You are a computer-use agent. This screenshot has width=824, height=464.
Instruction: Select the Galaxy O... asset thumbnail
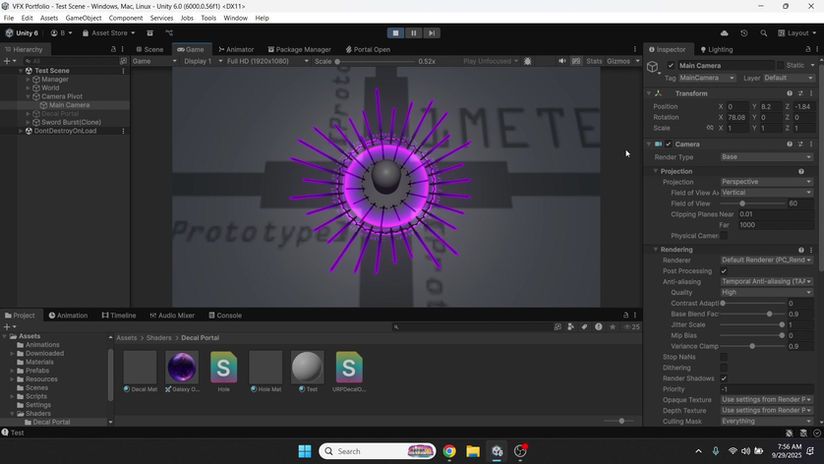182,367
